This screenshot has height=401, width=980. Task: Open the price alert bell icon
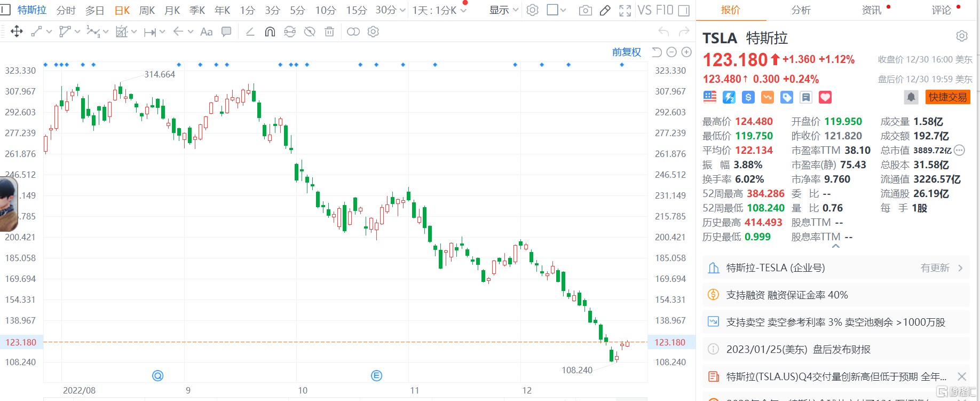pos(911,97)
